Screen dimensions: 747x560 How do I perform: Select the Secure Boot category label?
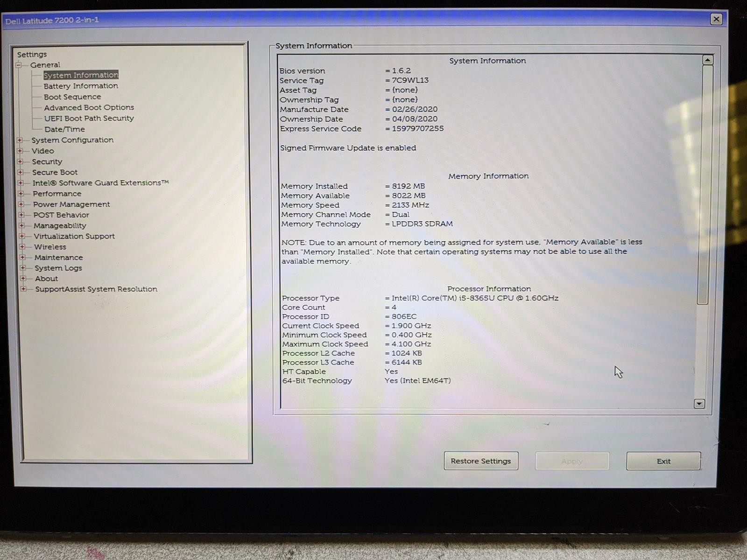[55, 172]
